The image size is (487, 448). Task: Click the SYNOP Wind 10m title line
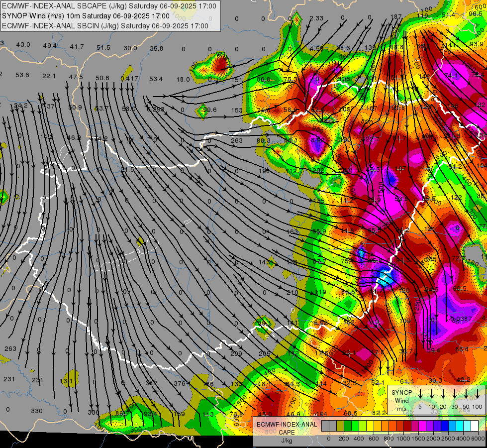pos(86,16)
